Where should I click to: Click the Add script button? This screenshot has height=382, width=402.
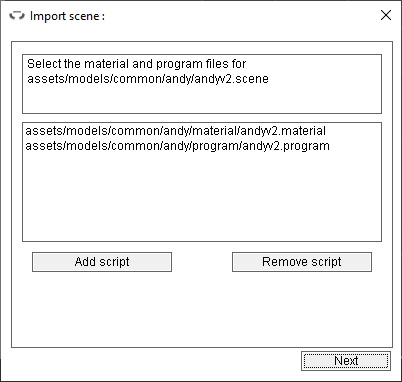tap(102, 262)
